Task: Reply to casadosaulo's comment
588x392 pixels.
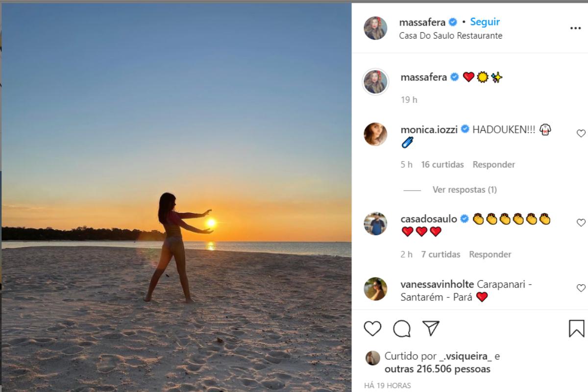Action: click(x=490, y=254)
